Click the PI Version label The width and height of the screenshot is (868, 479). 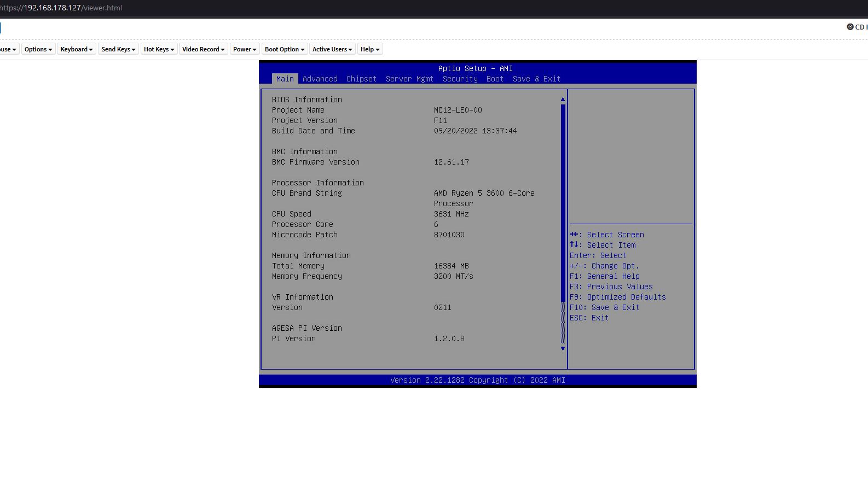(294, 338)
